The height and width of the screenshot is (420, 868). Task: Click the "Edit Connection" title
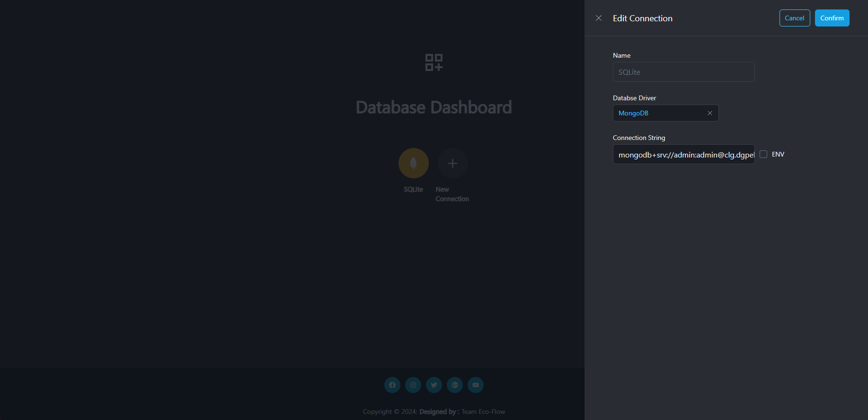pyautogui.click(x=643, y=18)
